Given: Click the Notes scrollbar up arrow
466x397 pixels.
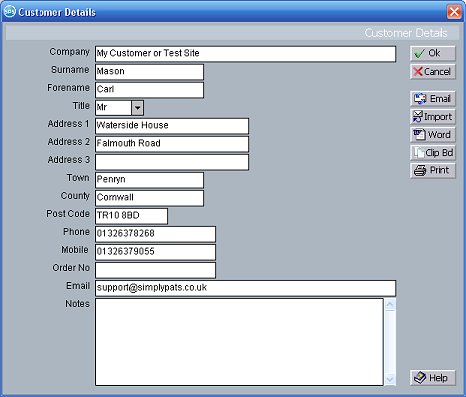Looking at the screenshot, I should tap(390, 304).
